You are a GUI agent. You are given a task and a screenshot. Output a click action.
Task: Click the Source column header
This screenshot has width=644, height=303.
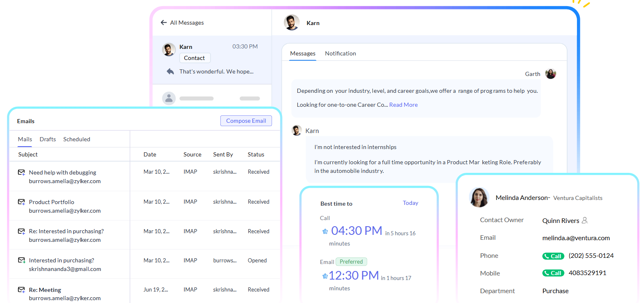pyautogui.click(x=192, y=154)
